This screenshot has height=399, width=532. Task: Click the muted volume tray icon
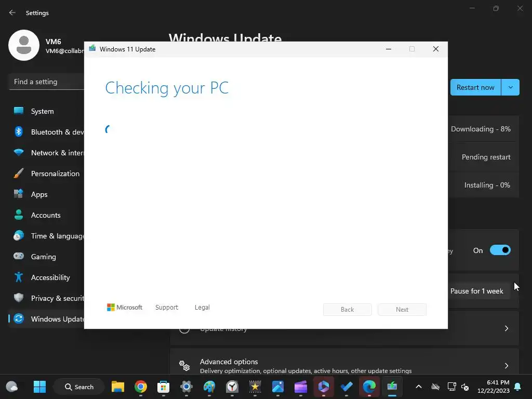pyautogui.click(x=465, y=387)
